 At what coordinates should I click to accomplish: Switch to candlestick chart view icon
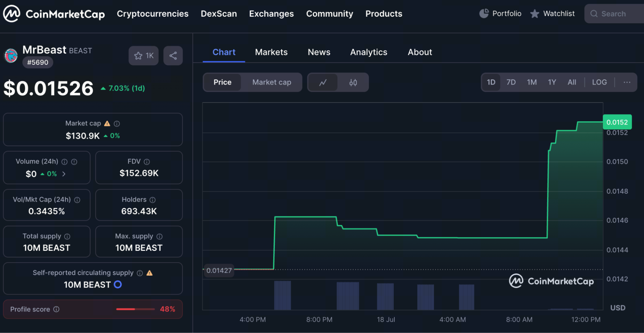353,82
